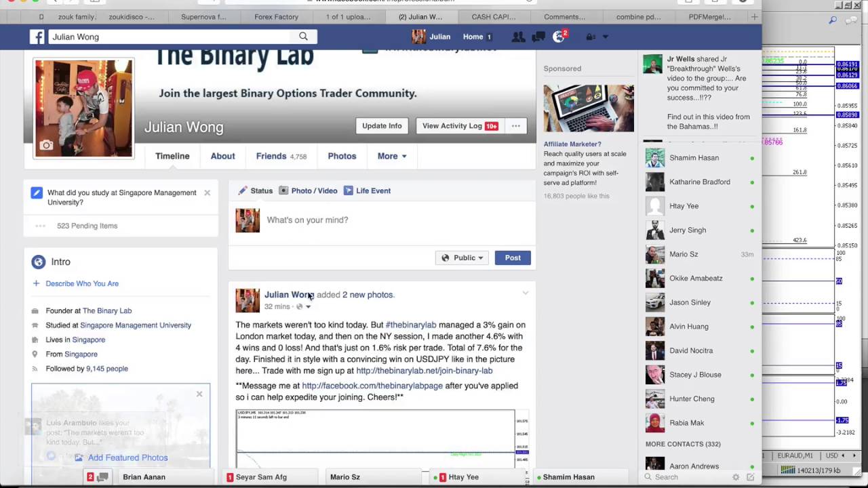The image size is (868, 488).
Task: Open the Photos tab
Action: (342, 156)
